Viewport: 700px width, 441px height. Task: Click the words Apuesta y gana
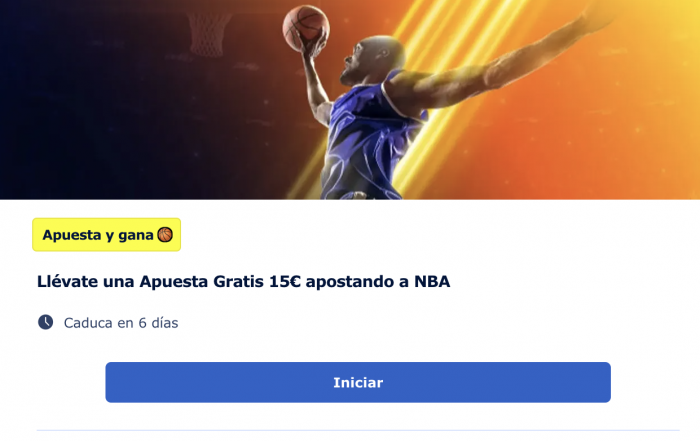click(x=98, y=235)
